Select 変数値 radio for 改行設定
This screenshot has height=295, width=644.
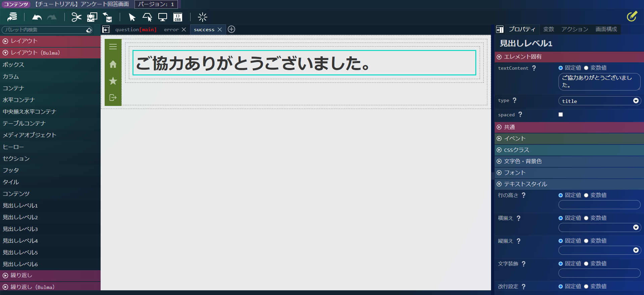point(586,286)
